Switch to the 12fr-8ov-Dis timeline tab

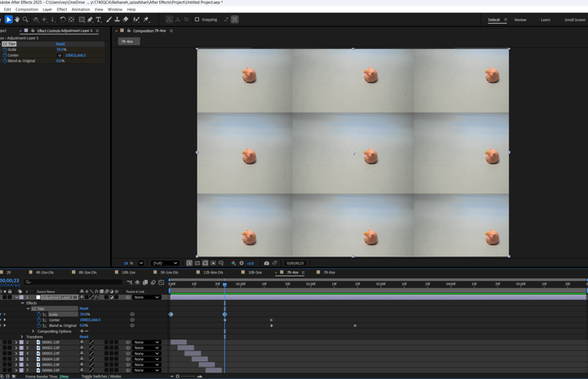[213, 273]
